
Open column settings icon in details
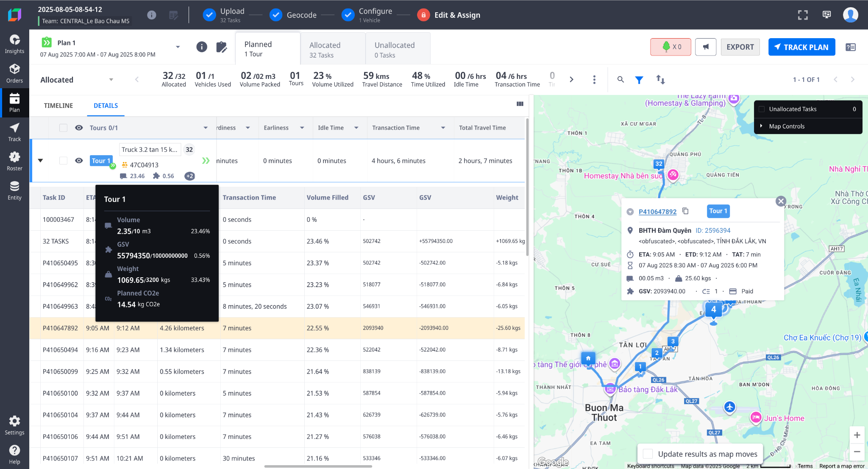(x=520, y=104)
